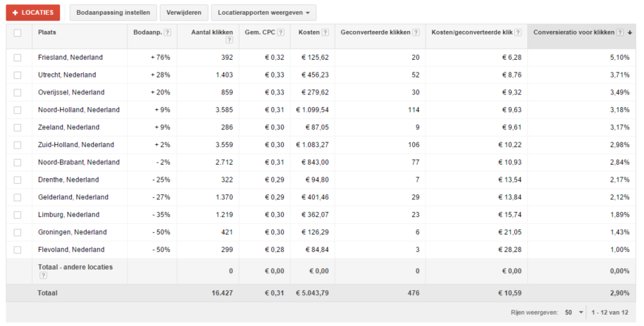This screenshot has height=326, width=644.
Task: Click the + 76% bid adjustment for Friesland
Action: point(160,58)
